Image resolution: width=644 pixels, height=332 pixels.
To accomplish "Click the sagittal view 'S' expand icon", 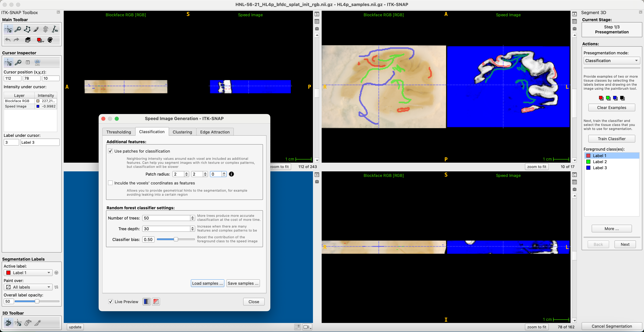I will point(317,14).
